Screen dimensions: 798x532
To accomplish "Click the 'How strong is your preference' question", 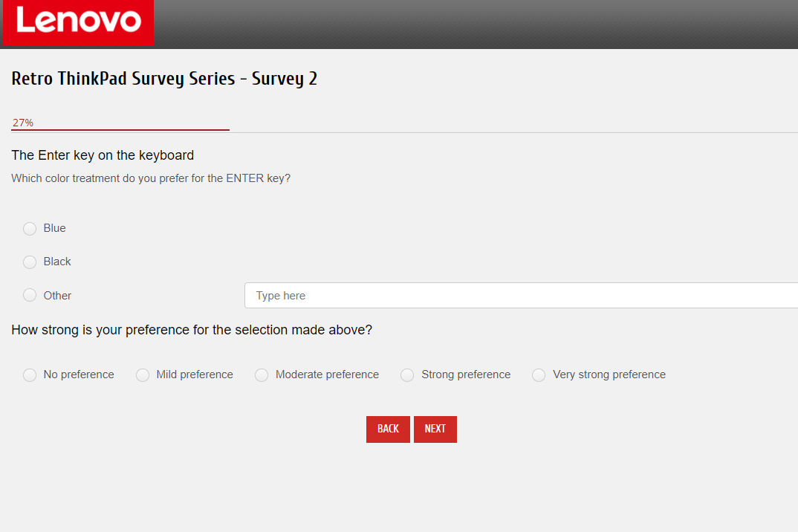I will tap(192, 330).
